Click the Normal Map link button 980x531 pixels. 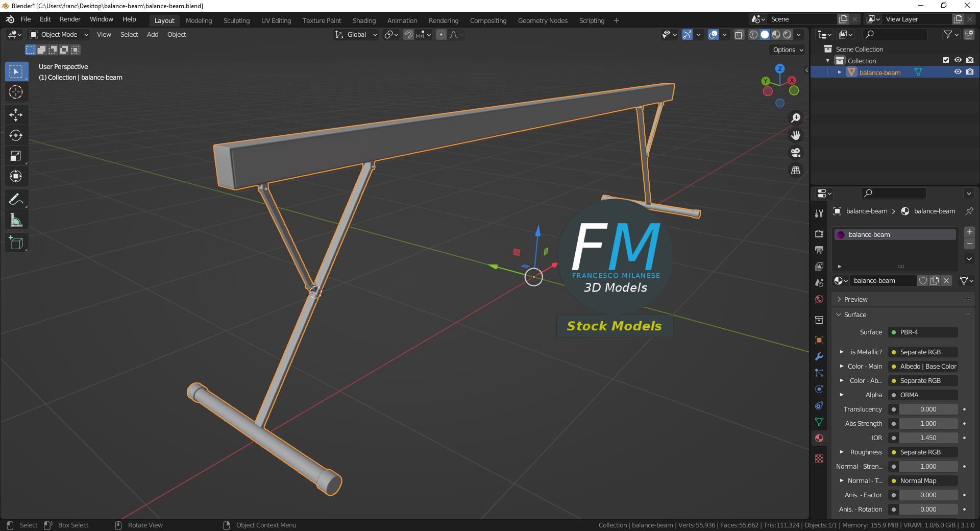coord(923,480)
